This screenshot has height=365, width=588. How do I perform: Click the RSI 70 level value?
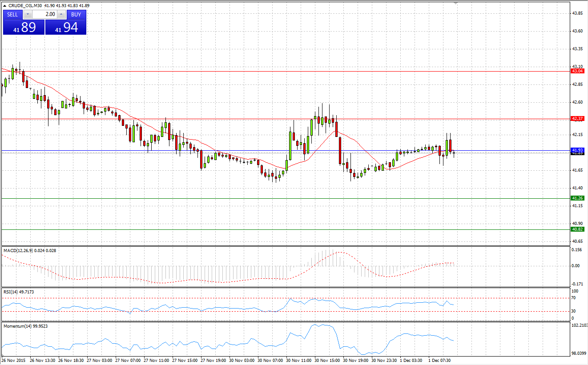(574, 298)
